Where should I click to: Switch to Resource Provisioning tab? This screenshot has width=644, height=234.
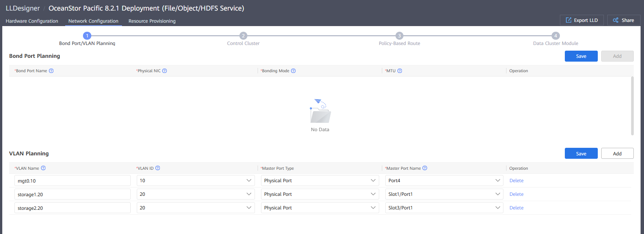(152, 21)
